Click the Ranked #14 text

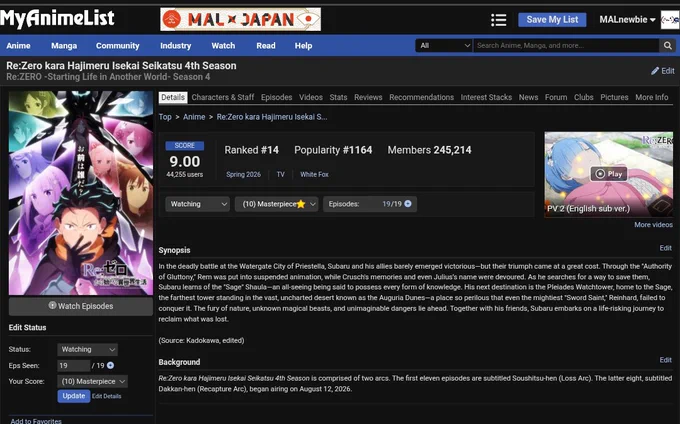[252, 150]
